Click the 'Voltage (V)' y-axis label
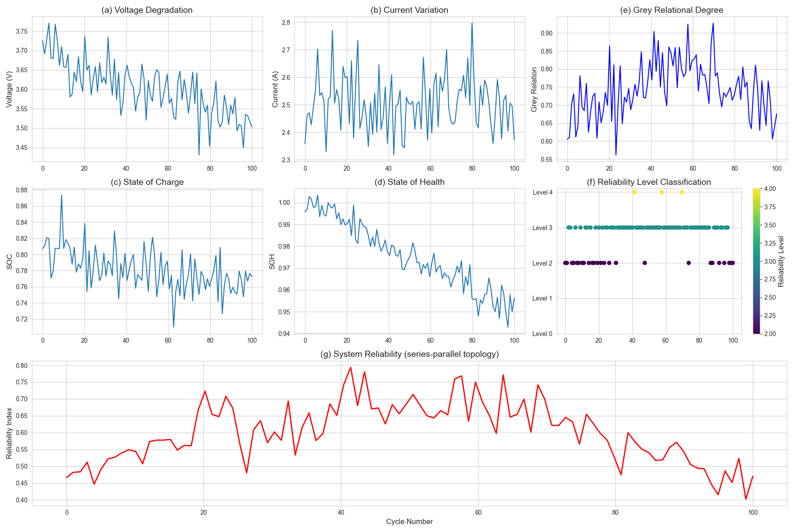The width and height of the screenshot is (798, 532). 9,90
